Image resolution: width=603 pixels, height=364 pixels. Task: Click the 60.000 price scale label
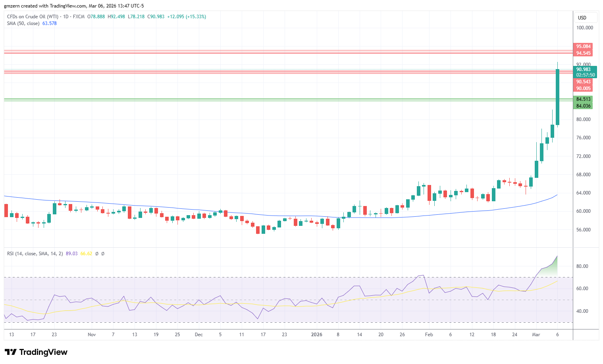(x=583, y=211)
